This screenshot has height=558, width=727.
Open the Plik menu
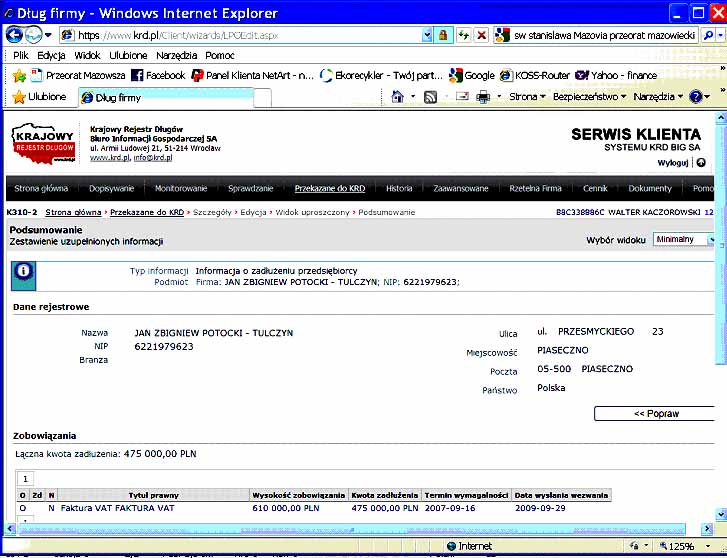[21, 56]
